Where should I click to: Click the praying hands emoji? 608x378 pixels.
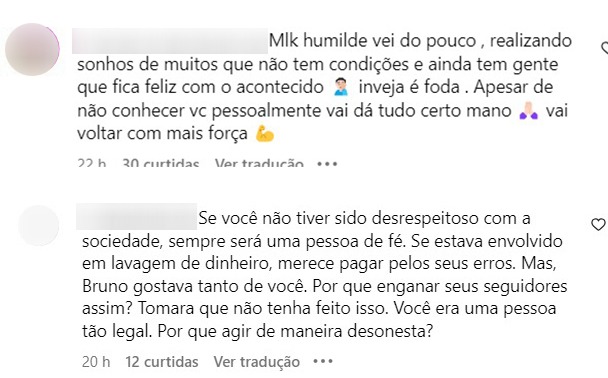(529, 110)
